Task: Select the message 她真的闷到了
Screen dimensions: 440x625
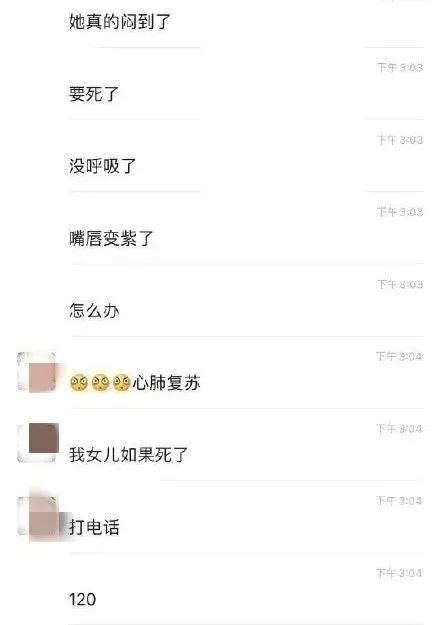Action: click(x=120, y=22)
